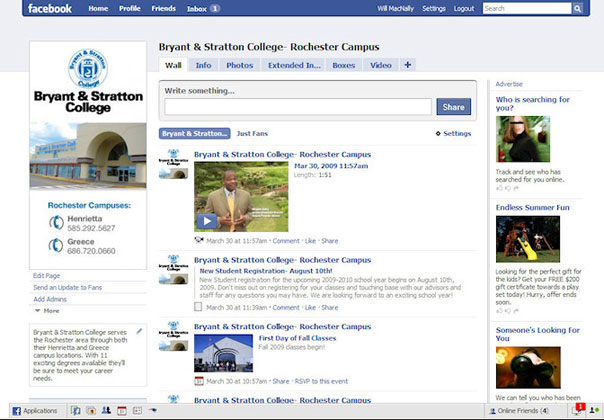Open the Photos tab

click(240, 65)
